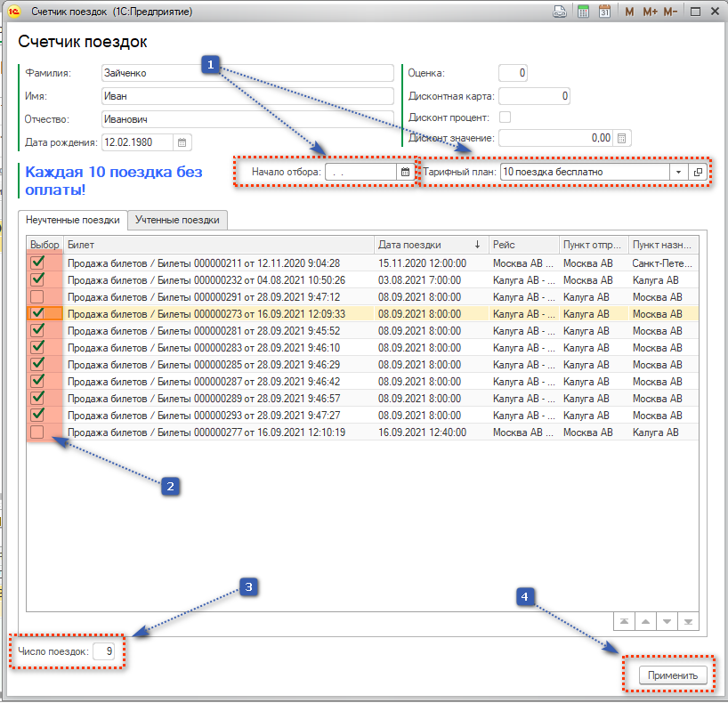Select the Неучтенные поездки tab
This screenshot has height=703, width=728.
73,220
